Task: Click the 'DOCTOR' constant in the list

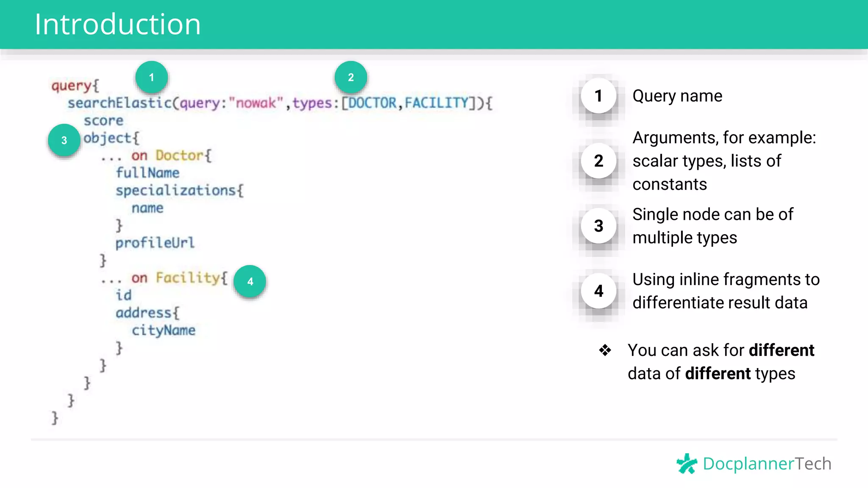Action: pos(372,103)
